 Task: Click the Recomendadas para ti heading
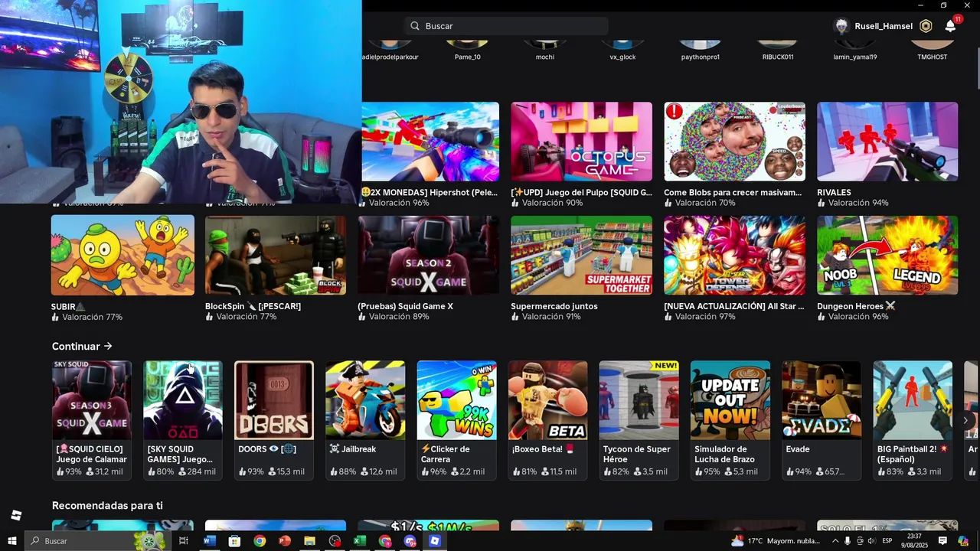(x=107, y=506)
